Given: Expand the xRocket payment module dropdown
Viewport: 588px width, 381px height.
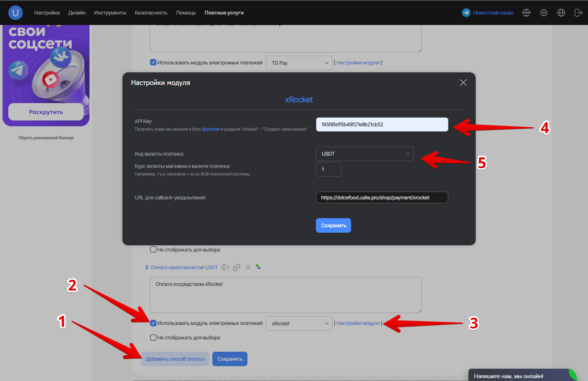Looking at the screenshot, I should tap(299, 323).
